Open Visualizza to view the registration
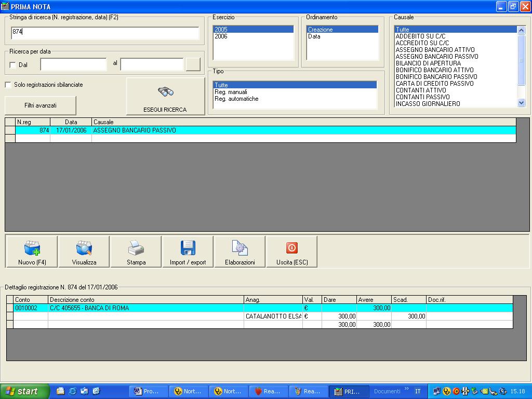 (x=84, y=252)
